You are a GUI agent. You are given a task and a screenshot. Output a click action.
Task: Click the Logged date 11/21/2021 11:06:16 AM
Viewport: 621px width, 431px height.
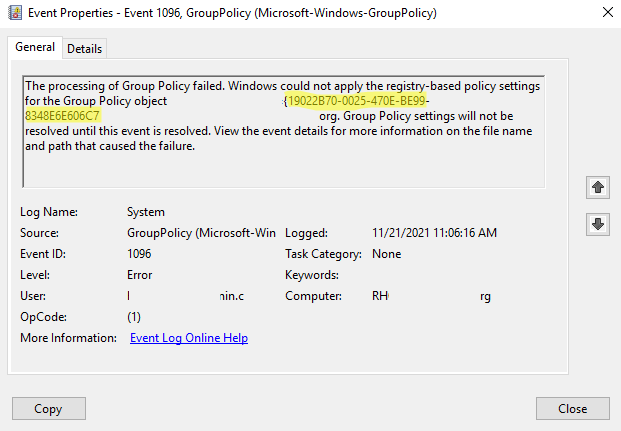[x=434, y=233]
